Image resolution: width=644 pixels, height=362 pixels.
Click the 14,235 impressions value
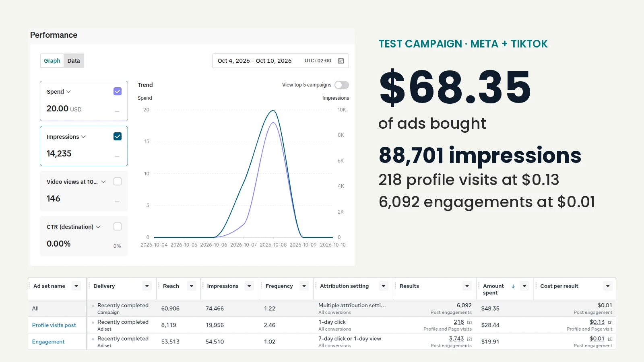click(x=59, y=154)
